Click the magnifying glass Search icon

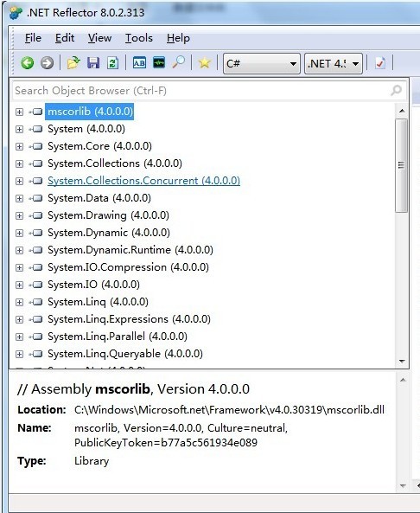click(179, 62)
